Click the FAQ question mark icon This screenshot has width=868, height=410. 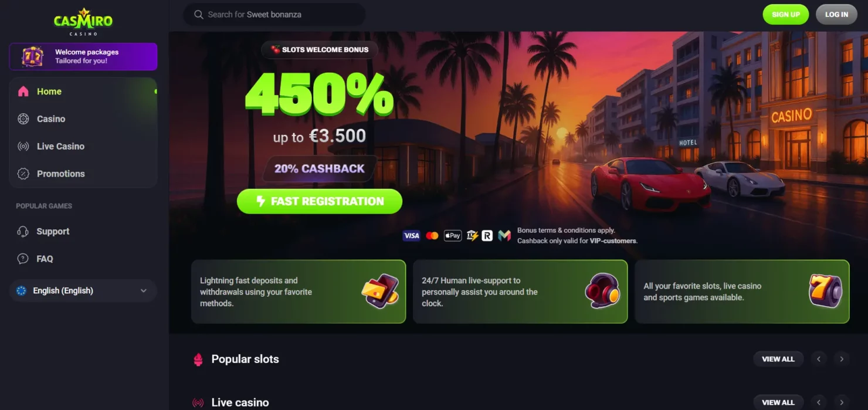tap(23, 259)
